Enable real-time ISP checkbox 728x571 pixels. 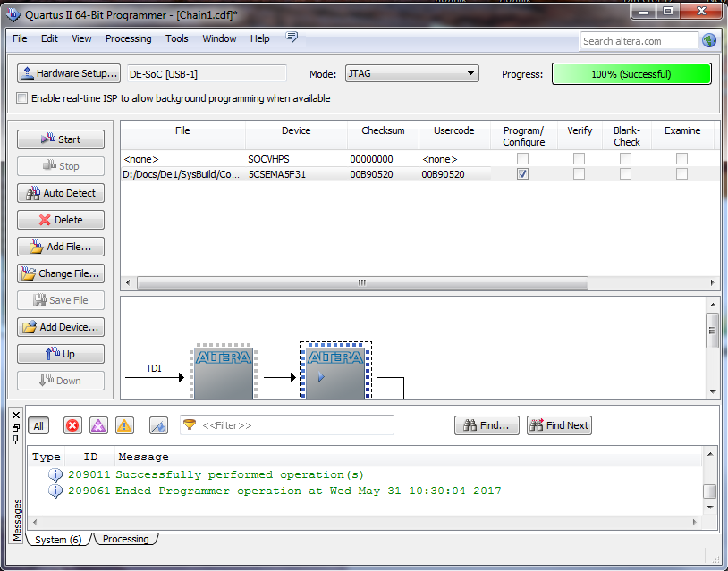pyautogui.click(x=21, y=98)
